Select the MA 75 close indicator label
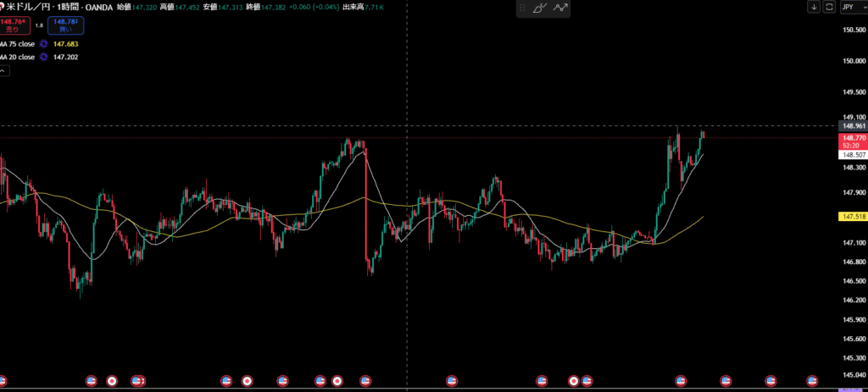The image size is (868, 392). pyautogui.click(x=17, y=43)
